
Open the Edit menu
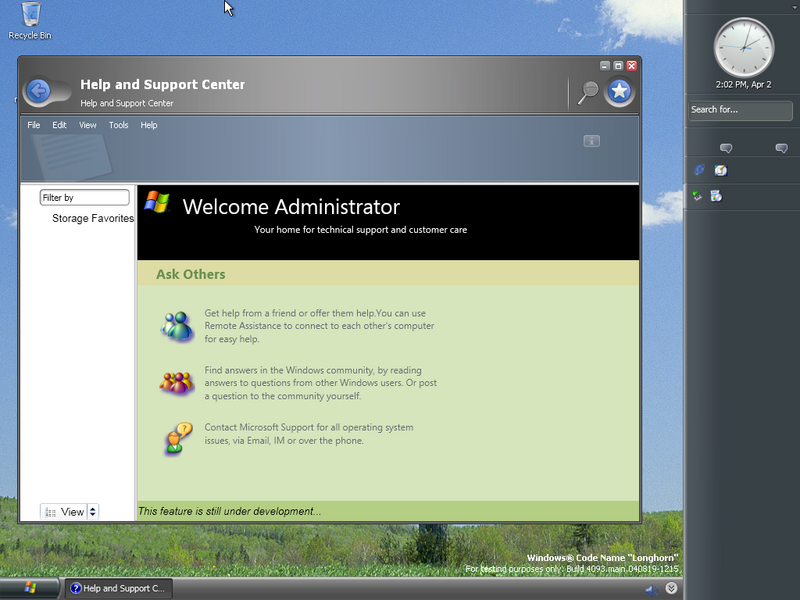(59, 125)
